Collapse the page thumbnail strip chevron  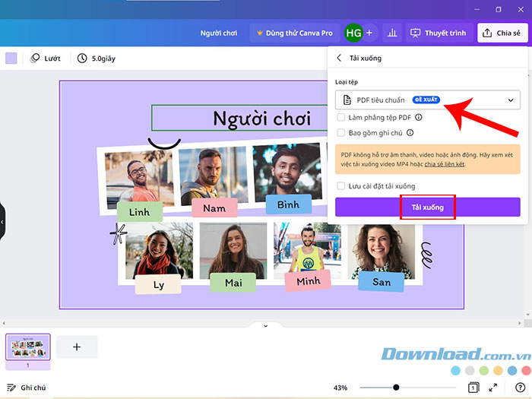(265, 325)
